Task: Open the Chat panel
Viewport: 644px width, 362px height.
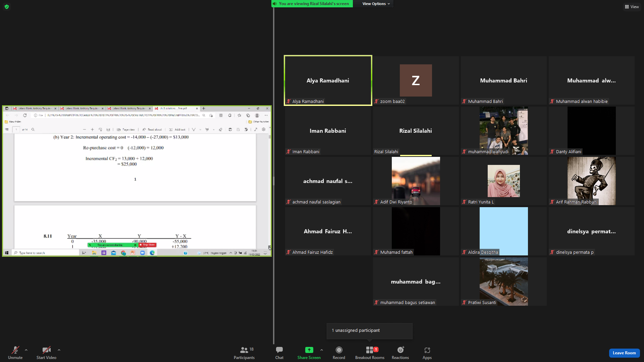Action: 279,353
